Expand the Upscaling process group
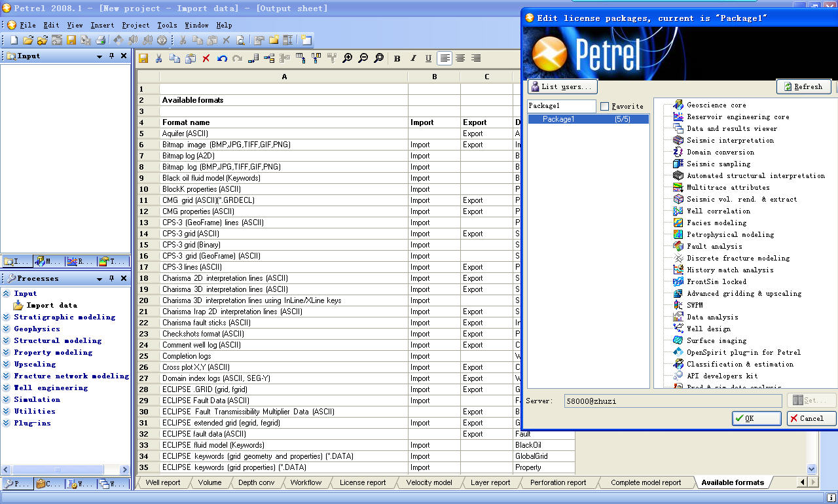838x504 pixels. click(x=7, y=365)
